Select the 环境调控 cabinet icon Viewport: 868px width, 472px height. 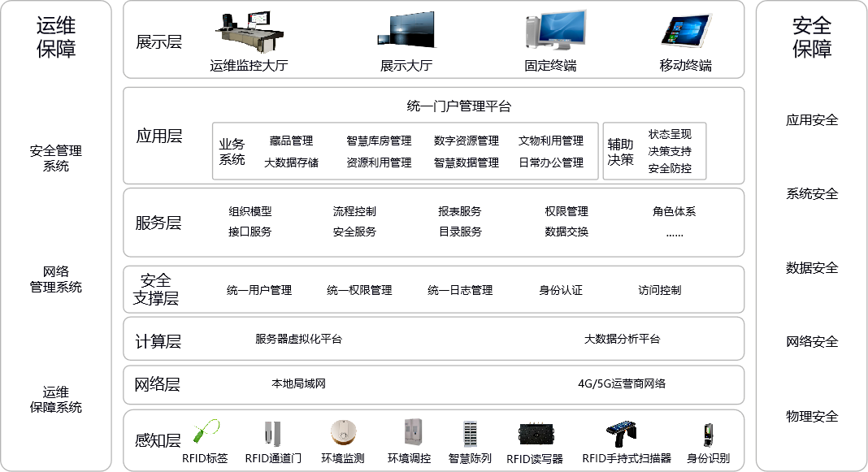point(413,432)
